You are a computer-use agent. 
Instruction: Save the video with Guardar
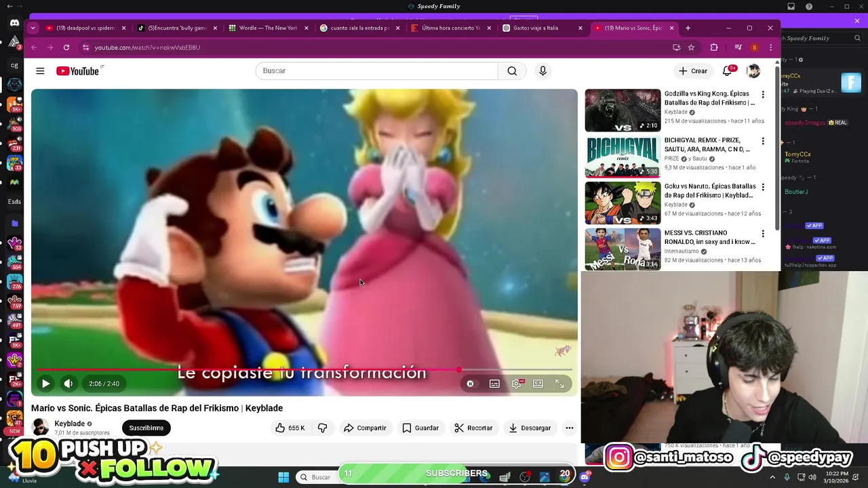[x=420, y=428]
